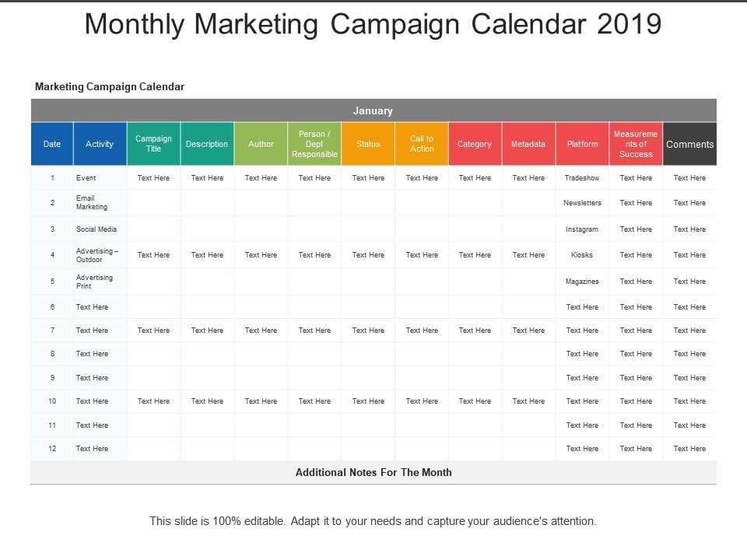Click the Advertising – Outdoor activity cell
Screen dimensions: 747x560
click(x=94, y=255)
